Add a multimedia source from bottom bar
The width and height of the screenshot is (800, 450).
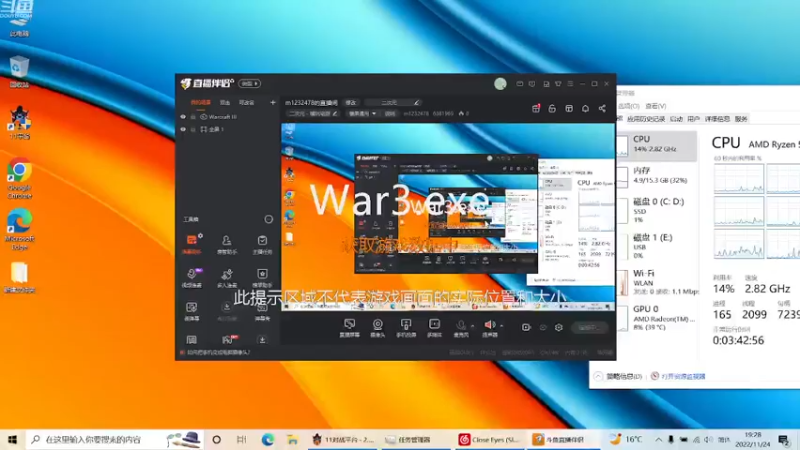point(434,328)
